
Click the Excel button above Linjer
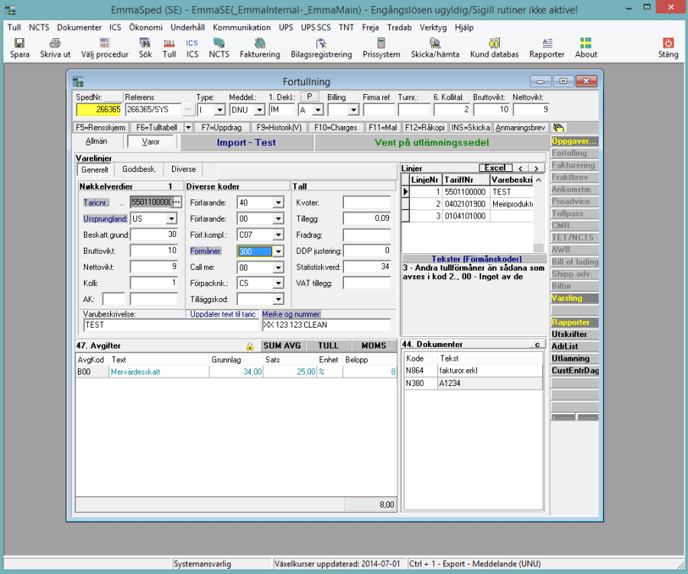click(495, 168)
